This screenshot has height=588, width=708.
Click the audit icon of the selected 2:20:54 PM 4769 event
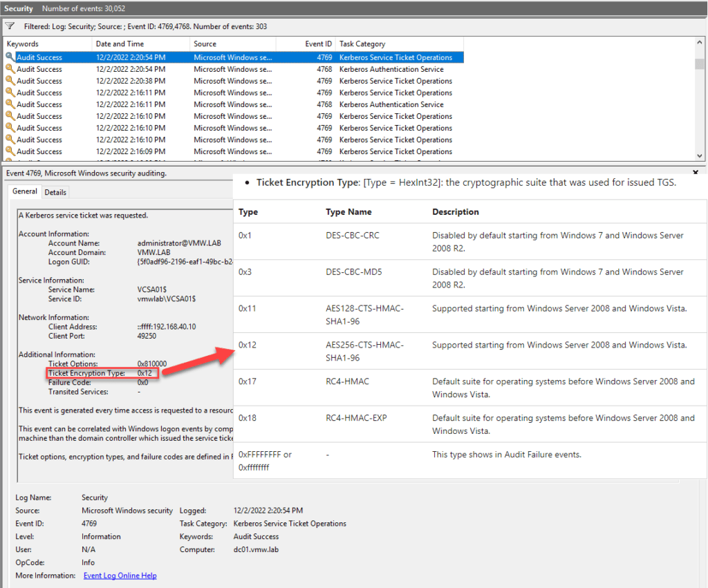click(10, 57)
